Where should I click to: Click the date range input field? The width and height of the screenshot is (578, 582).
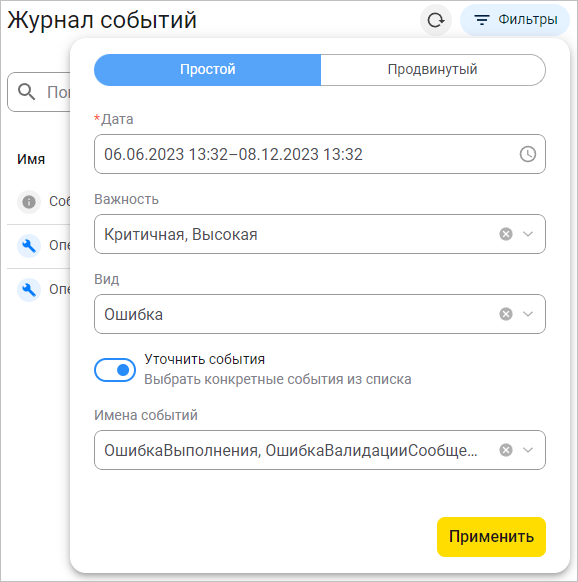pos(320,154)
